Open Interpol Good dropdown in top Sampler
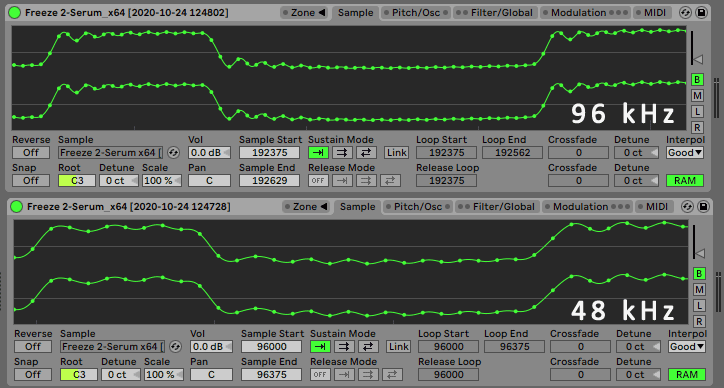724x388 pixels. pyautogui.click(x=685, y=152)
